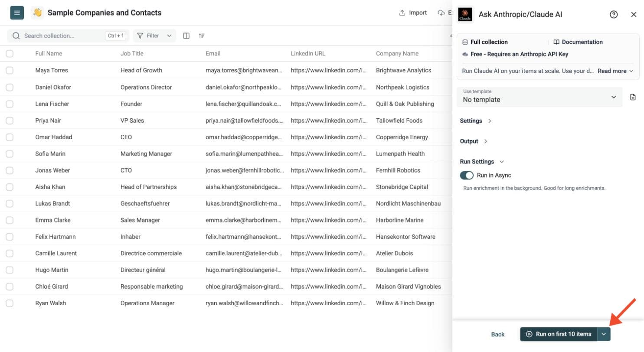Open the Filter dropdown
Image resolution: width=644 pixels, height=352 pixels.
154,36
